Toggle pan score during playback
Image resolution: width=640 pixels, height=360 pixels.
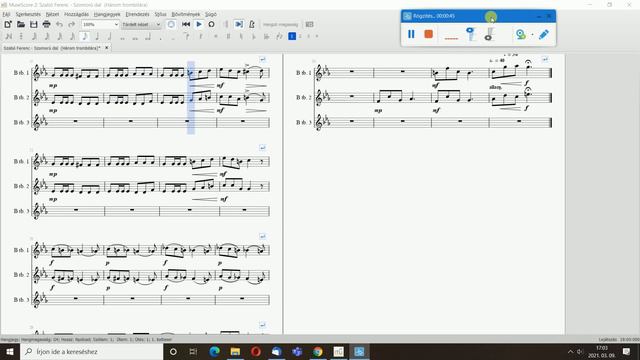point(239,24)
